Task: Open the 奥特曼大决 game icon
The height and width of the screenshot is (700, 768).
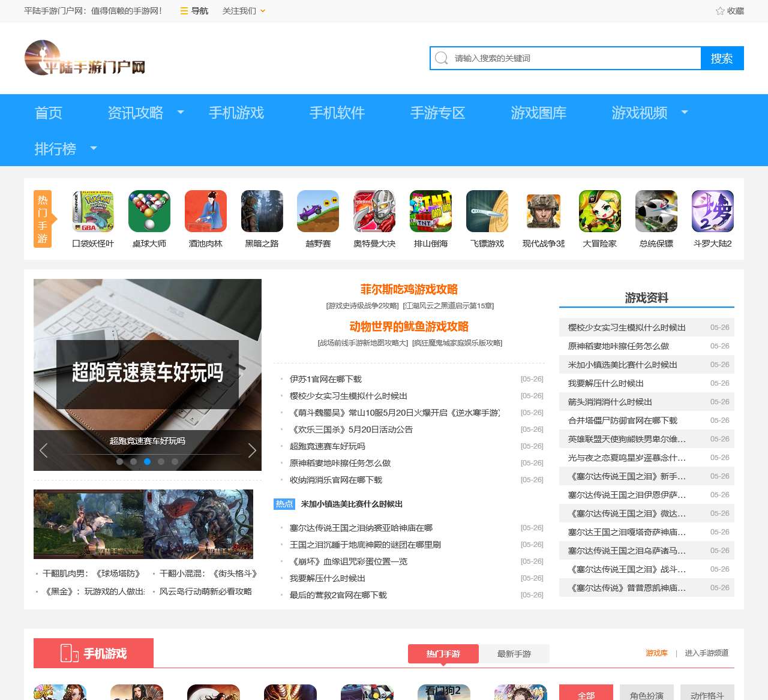Action: [x=374, y=211]
